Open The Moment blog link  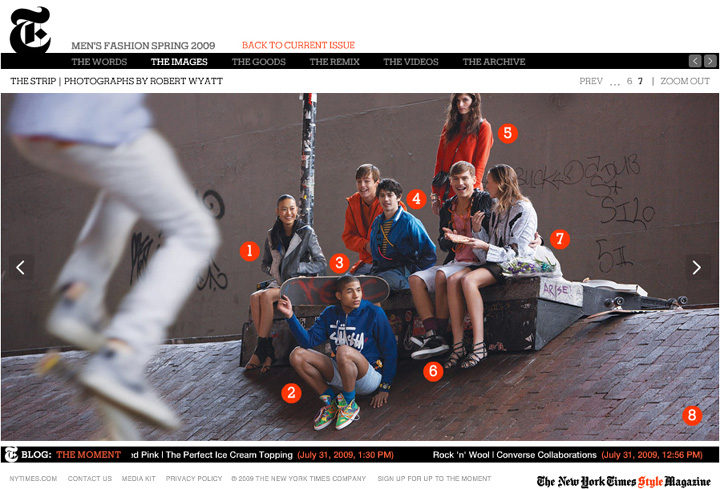tap(88, 455)
